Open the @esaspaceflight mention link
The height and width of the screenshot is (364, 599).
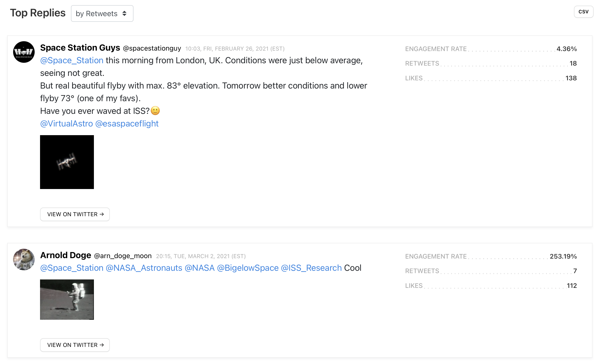tap(127, 123)
